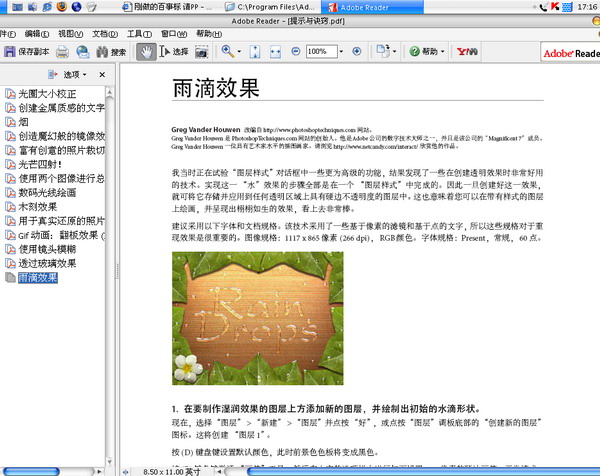
Task: Open the 编辑(E) menu
Action: 37,34
